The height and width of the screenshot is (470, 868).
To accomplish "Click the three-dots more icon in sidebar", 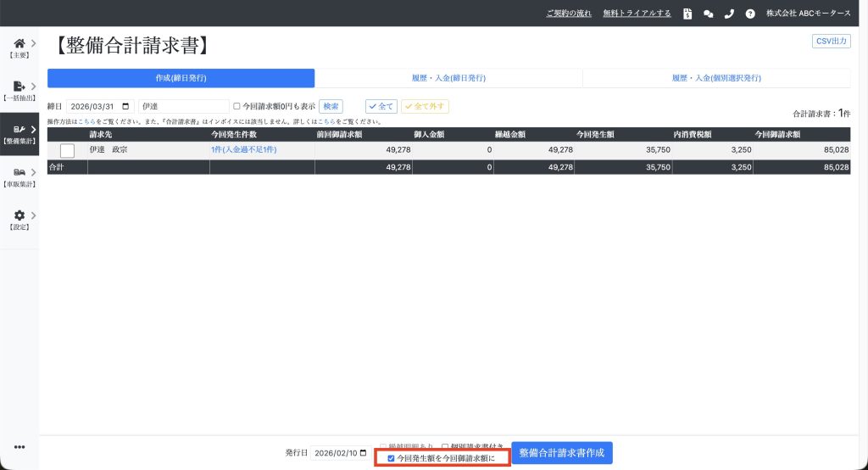I will point(19,447).
